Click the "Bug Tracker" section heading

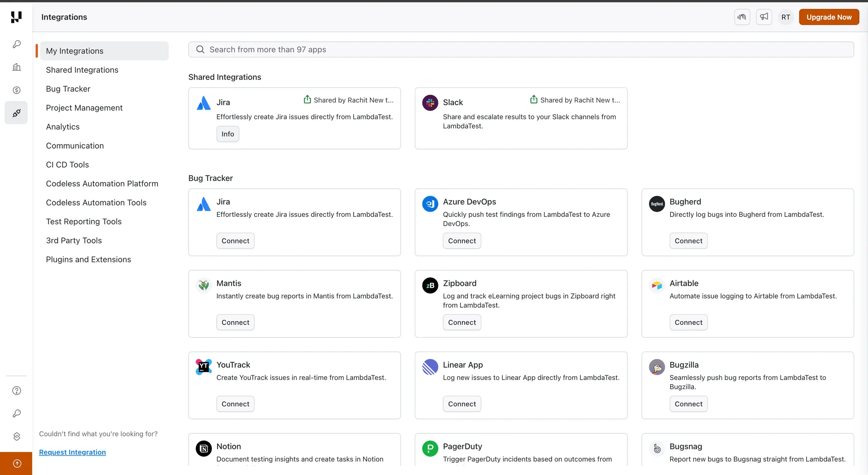pos(211,178)
